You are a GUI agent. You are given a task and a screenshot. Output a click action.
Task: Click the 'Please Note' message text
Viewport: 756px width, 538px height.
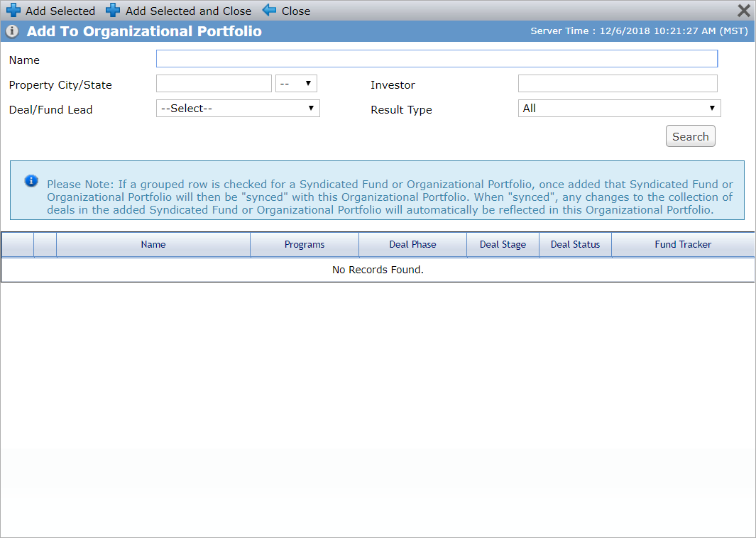(390, 197)
